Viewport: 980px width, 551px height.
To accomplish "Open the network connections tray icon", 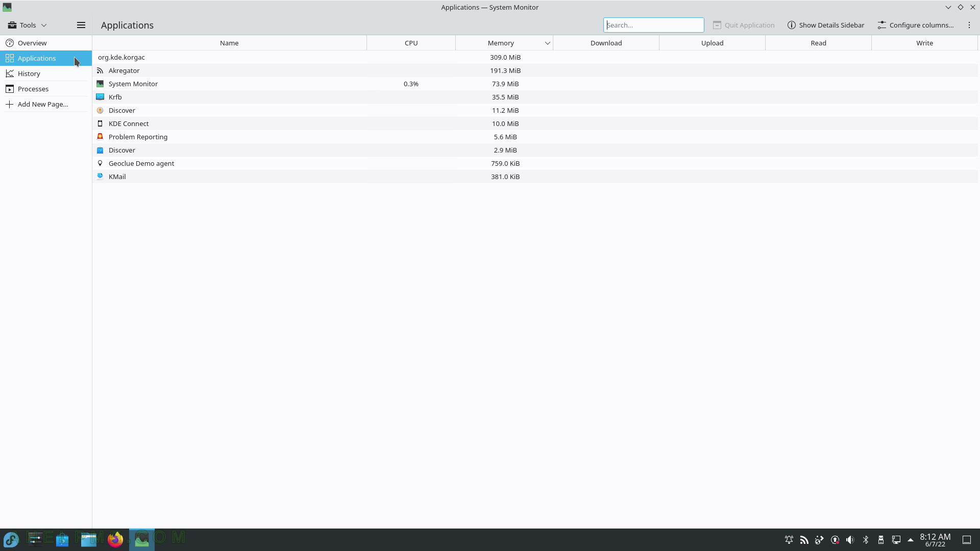I will [896, 540].
